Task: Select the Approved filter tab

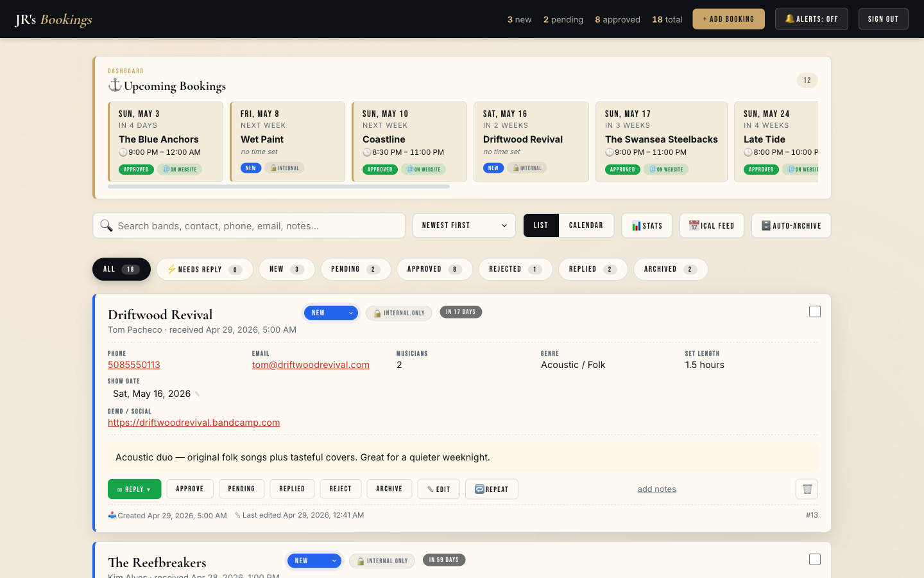Action: click(x=434, y=269)
